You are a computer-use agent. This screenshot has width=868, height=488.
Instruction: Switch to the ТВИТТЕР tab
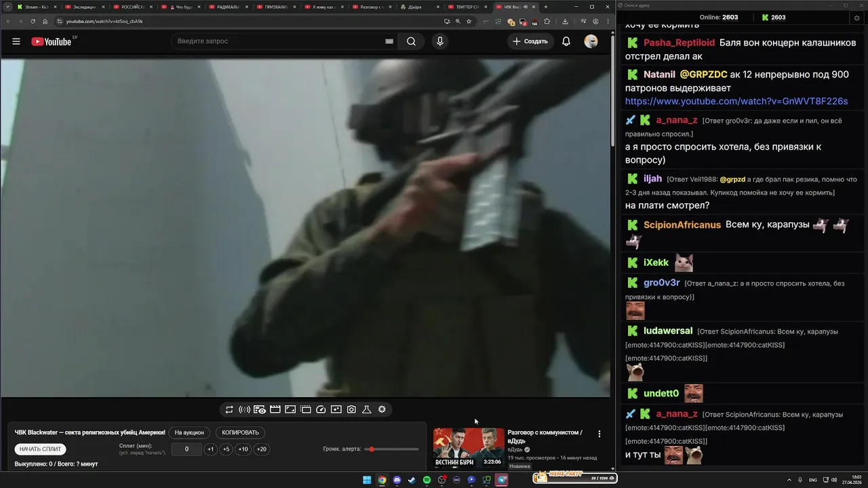pos(469,7)
